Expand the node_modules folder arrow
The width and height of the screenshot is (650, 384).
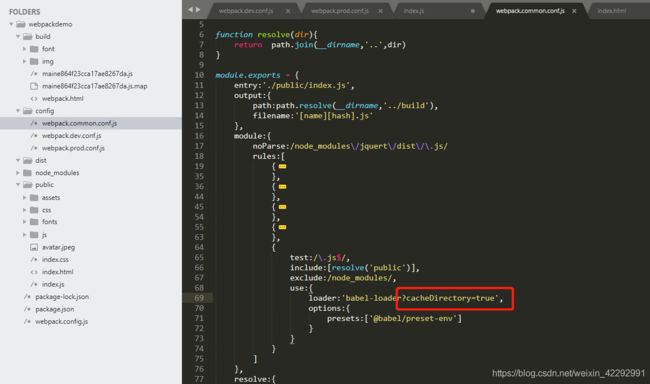tap(18, 173)
